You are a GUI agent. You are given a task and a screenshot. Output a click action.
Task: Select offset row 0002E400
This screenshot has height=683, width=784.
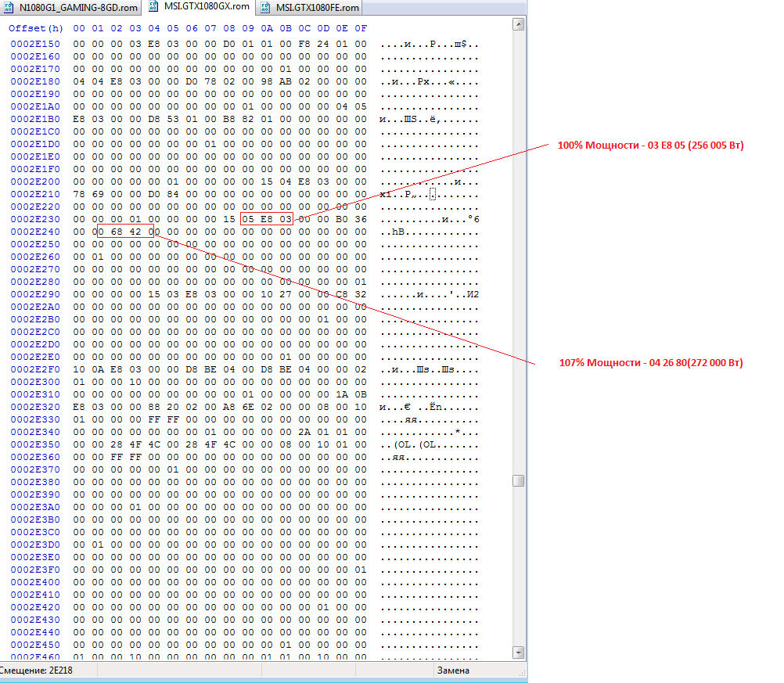coord(35,582)
